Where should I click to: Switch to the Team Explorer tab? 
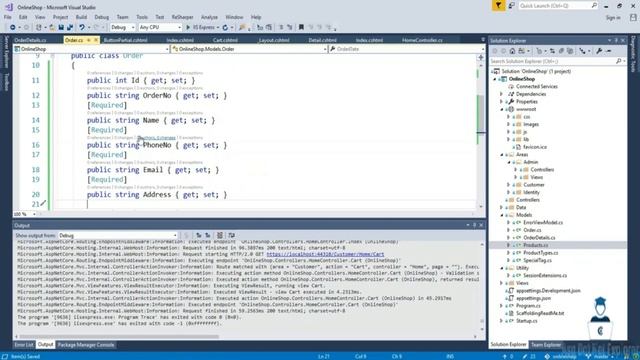pos(546,345)
